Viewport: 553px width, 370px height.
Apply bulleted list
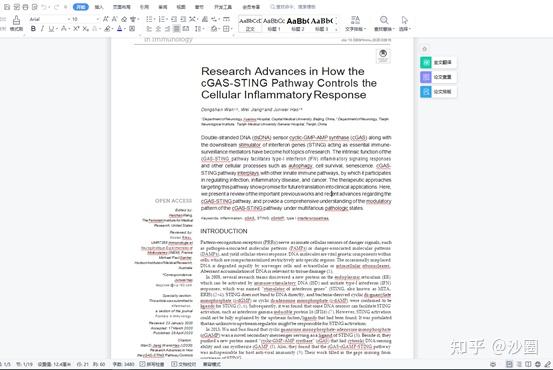click(150, 19)
